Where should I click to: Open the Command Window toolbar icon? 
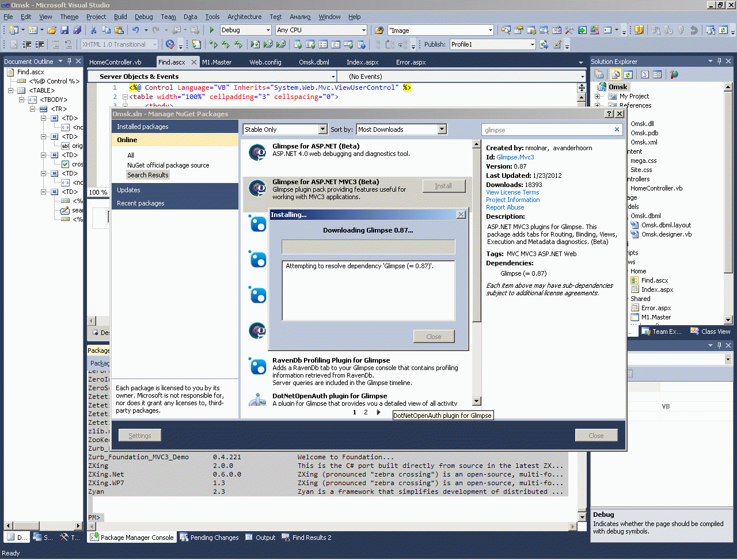[607, 30]
